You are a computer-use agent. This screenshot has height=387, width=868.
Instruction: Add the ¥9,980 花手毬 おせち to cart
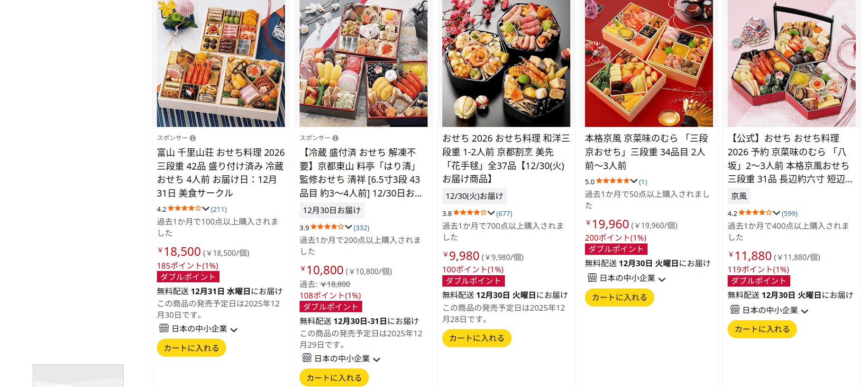(477, 338)
